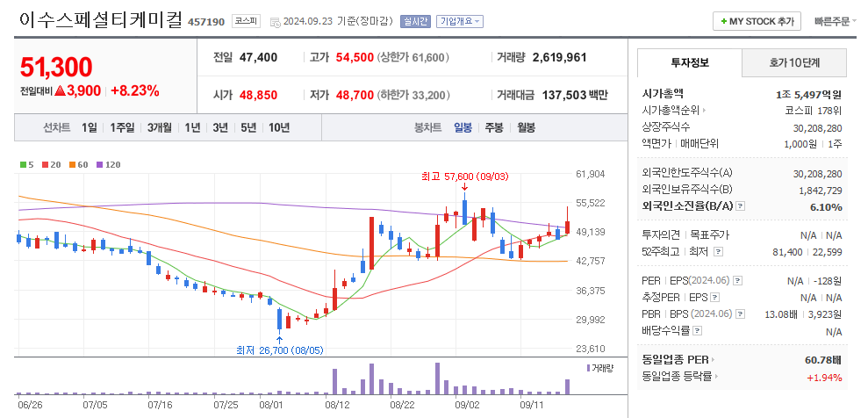Click the 고가 value 54,500
868x418 pixels.
tap(355, 57)
